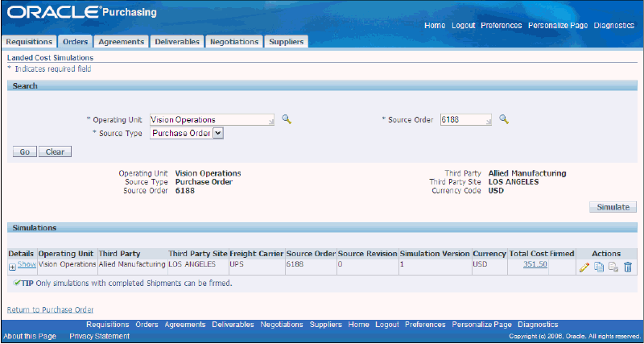
Task: Open Personalize Page in top header
Action: click(x=558, y=26)
